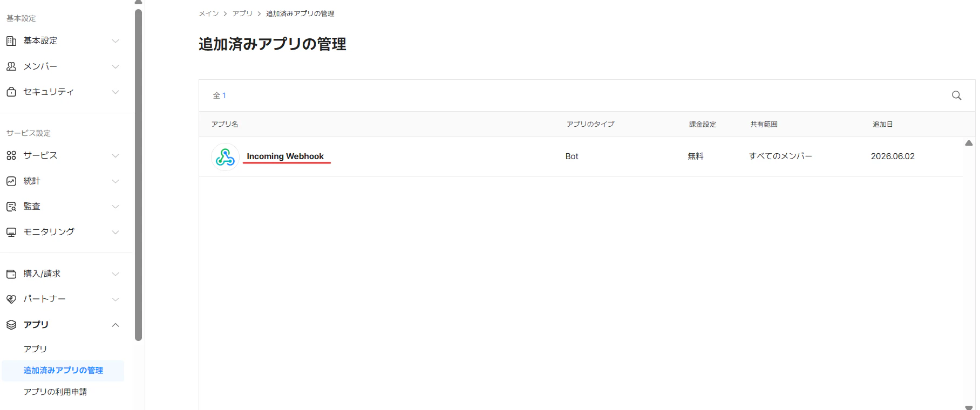Click the メンバー people icon
This screenshot has height=410, width=980.
(11, 66)
